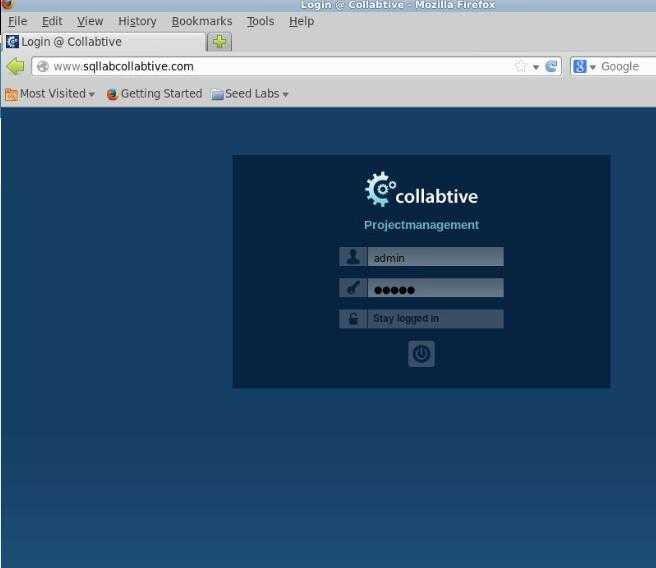Click the power login button
Viewport: 656px width, 568px height.
421,354
